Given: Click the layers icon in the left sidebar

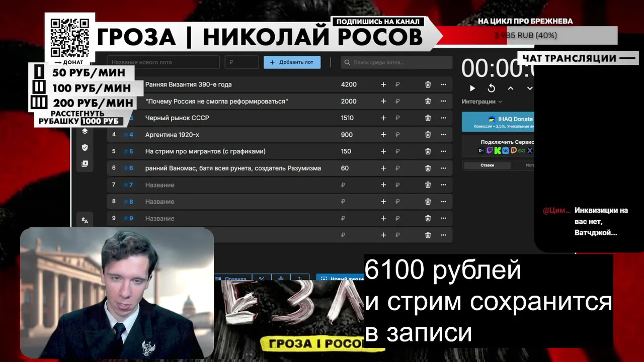Looking at the screenshot, I should click(x=85, y=131).
